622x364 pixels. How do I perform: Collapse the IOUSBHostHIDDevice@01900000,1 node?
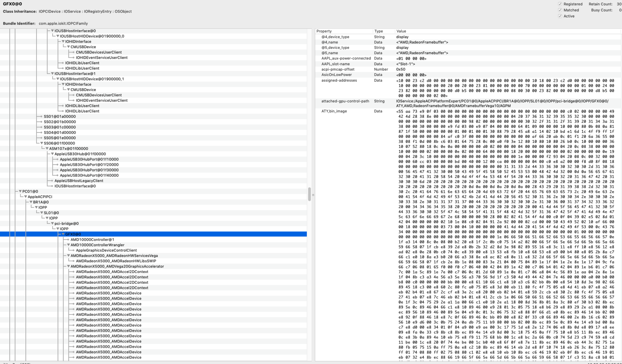click(58, 79)
